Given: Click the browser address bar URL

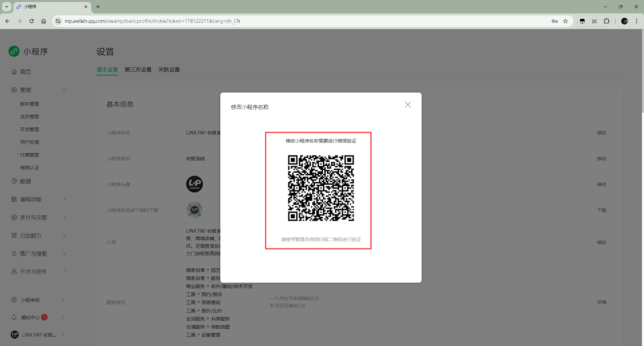Looking at the screenshot, I should [152, 21].
